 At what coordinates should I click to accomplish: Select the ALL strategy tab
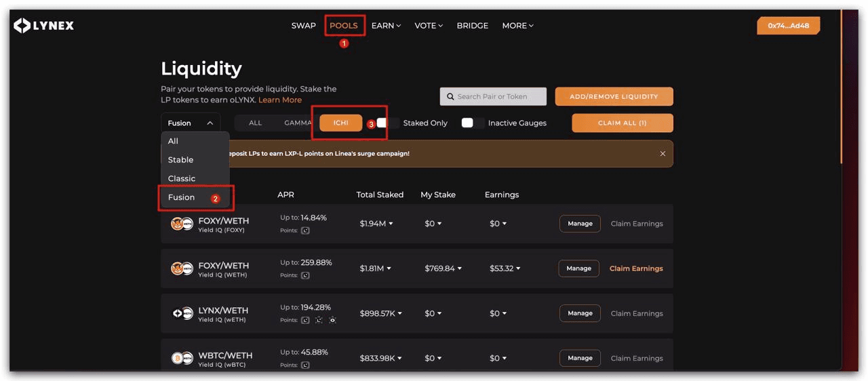pyautogui.click(x=255, y=123)
